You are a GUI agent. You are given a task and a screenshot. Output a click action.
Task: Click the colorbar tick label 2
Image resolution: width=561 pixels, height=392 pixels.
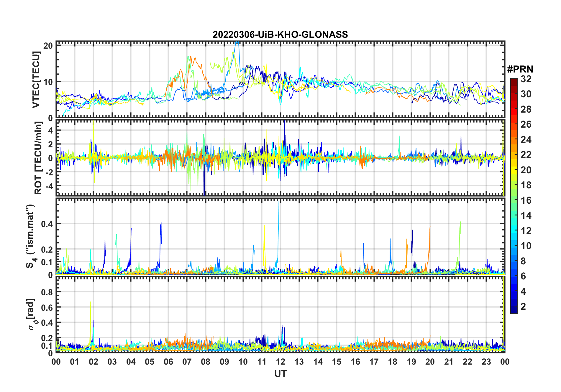pyautogui.click(x=523, y=307)
